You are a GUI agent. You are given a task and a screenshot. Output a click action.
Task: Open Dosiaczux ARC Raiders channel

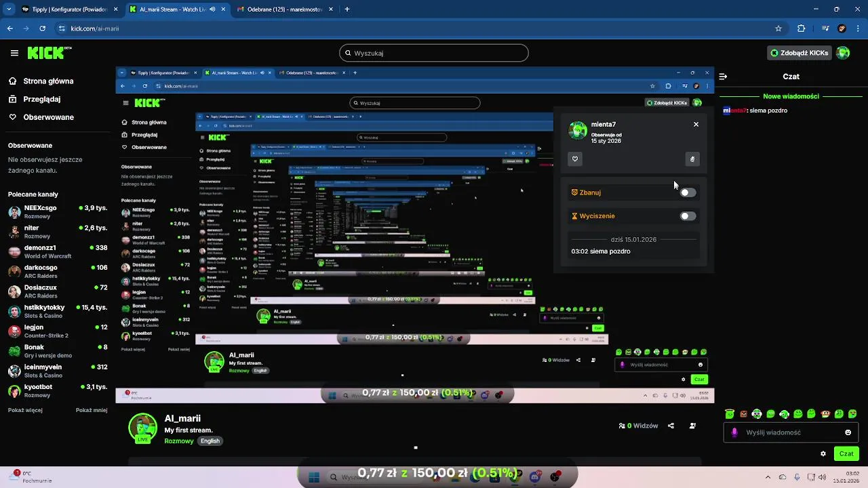coord(57,291)
